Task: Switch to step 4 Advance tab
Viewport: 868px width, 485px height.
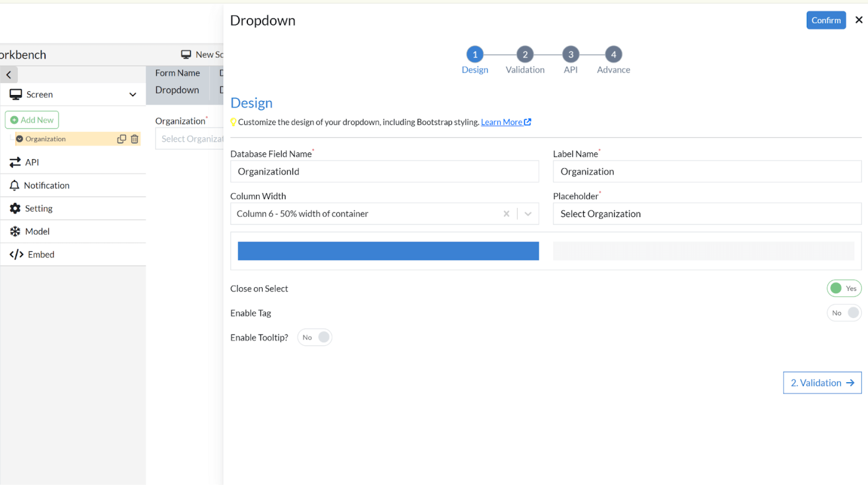Action: tap(613, 55)
